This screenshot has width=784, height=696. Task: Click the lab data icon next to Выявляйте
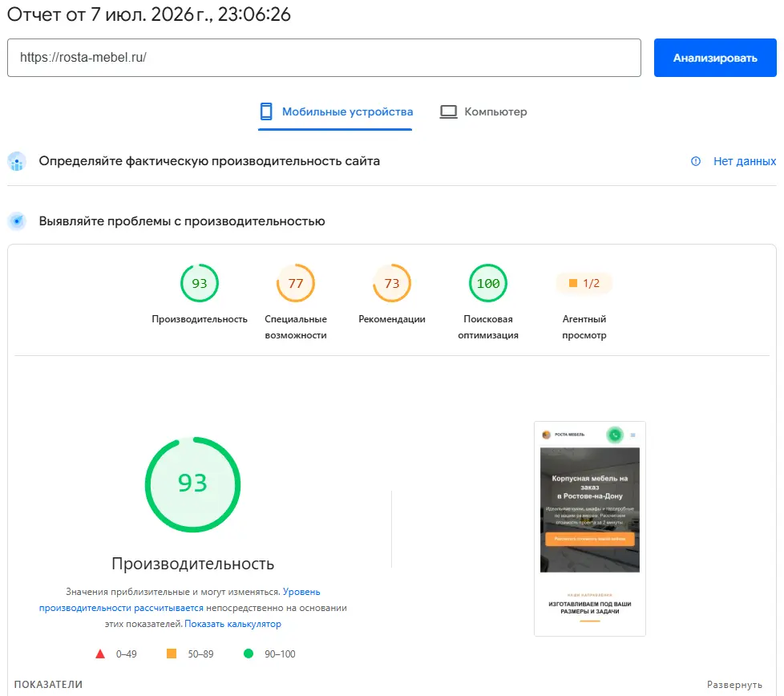[17, 221]
